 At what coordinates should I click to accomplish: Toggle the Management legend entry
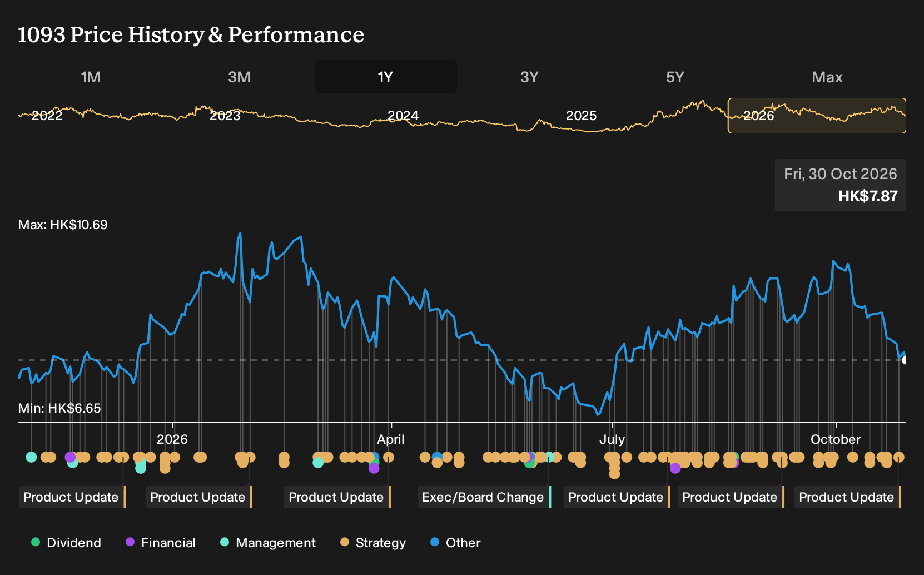[268, 543]
